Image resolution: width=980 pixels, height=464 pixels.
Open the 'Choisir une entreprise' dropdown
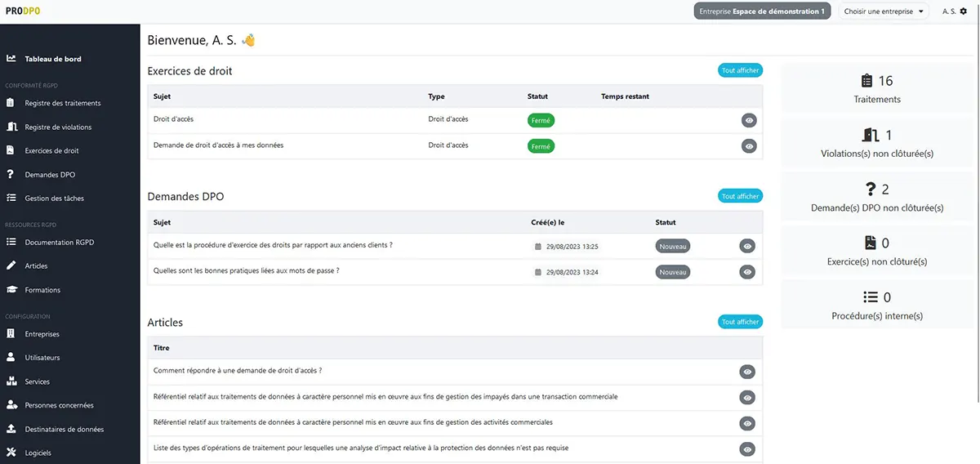coord(884,11)
